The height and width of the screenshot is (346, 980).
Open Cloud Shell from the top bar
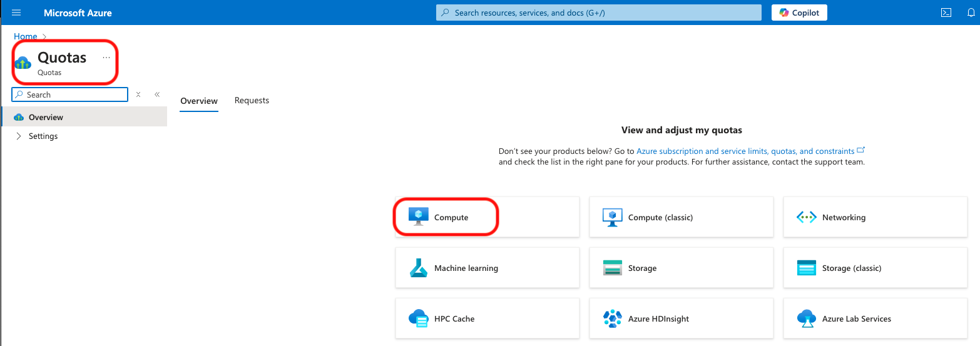(x=946, y=13)
